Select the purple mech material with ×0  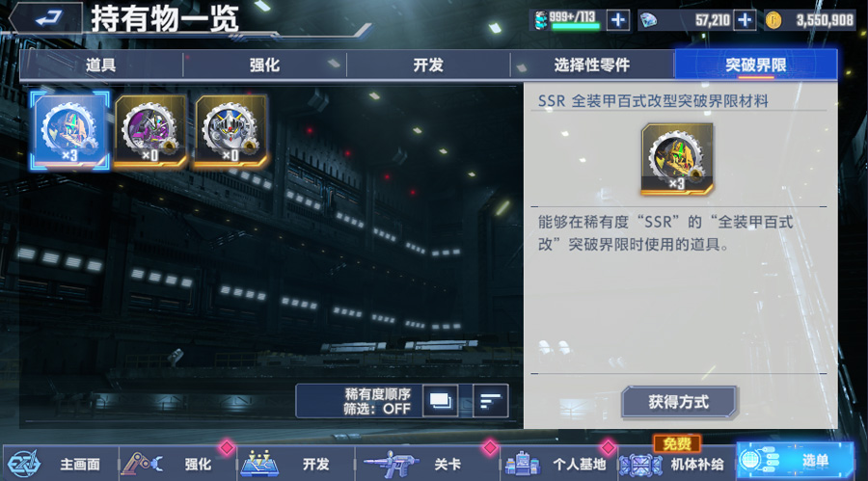pyautogui.click(x=150, y=131)
